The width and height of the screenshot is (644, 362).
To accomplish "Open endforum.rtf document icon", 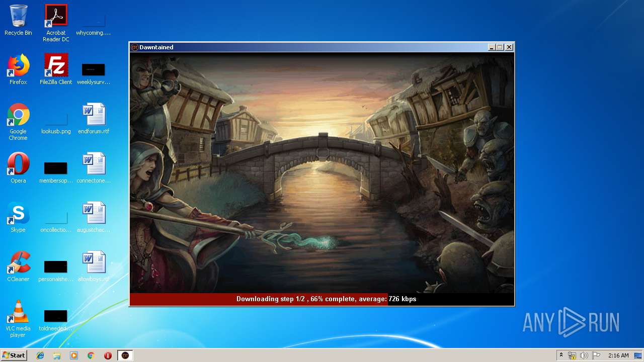I will (x=94, y=119).
